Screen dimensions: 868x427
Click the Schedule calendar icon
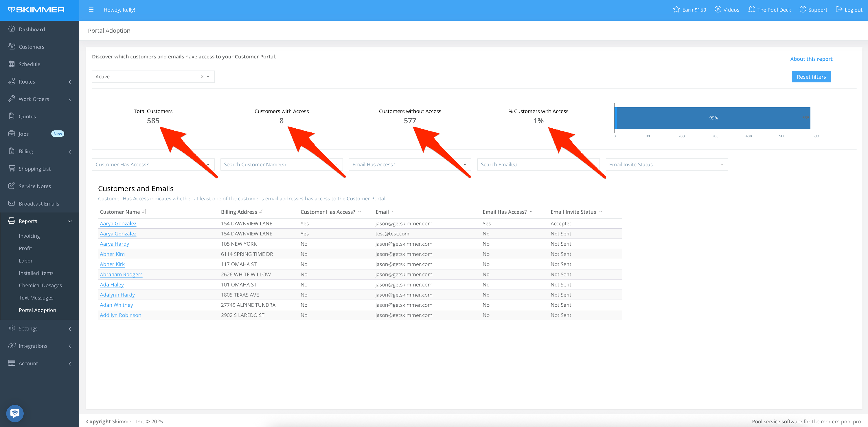pyautogui.click(x=12, y=64)
